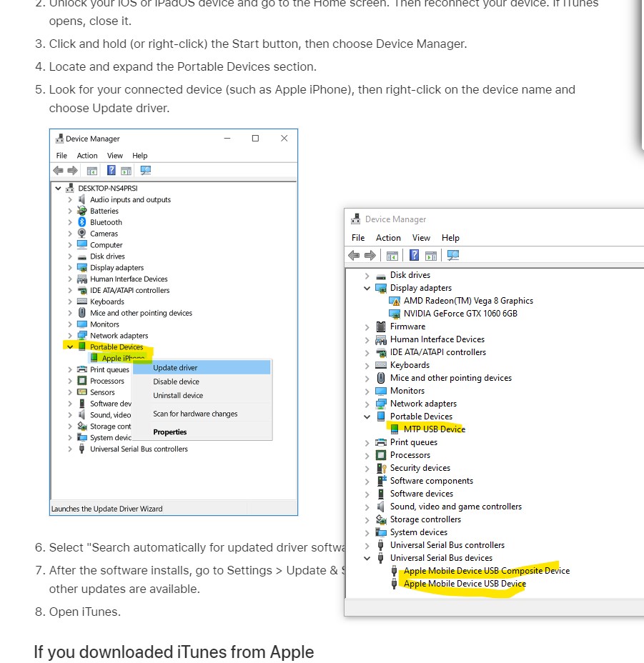Click the MTP USB Device green icon
Image resolution: width=644 pixels, height=663 pixels.
coord(395,429)
